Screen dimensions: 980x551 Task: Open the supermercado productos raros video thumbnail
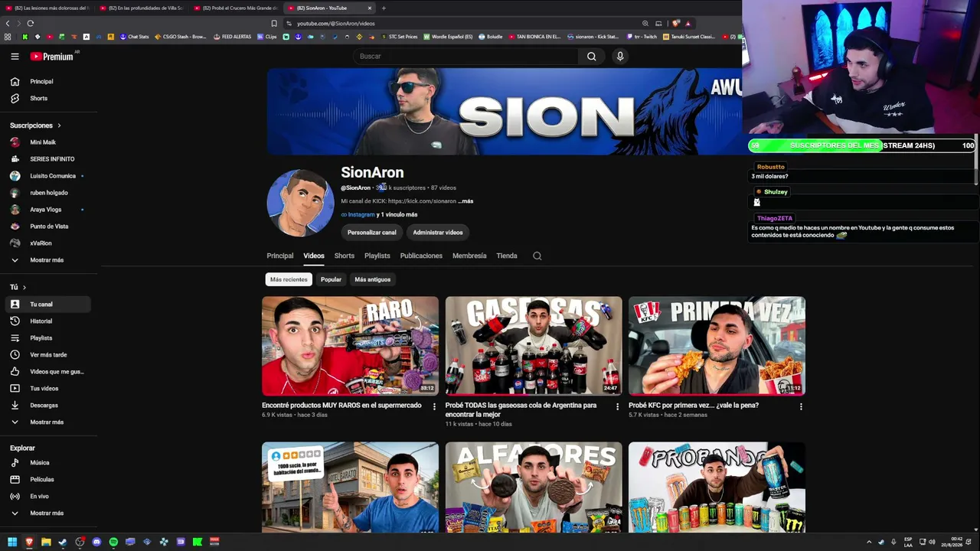[350, 346]
